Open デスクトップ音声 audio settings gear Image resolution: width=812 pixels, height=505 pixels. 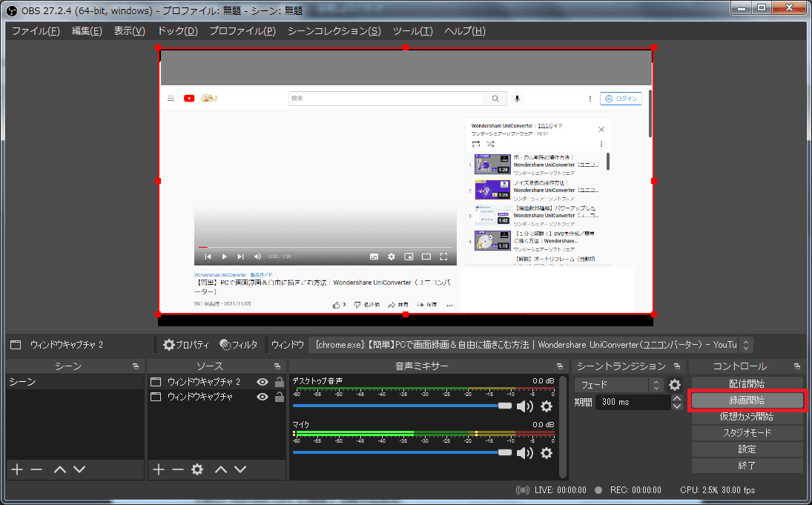click(547, 406)
